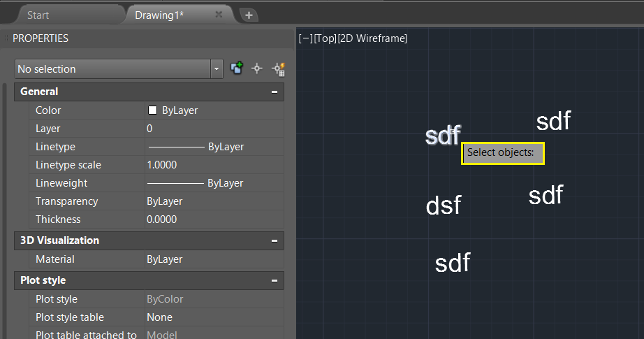
Task: Click the Transparency ByLayer value
Action: pos(214,201)
